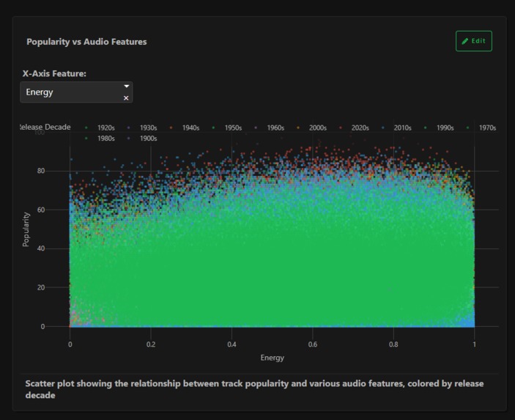The width and height of the screenshot is (515, 420).
Task: Hide the 1940s decade series
Action: click(x=185, y=128)
